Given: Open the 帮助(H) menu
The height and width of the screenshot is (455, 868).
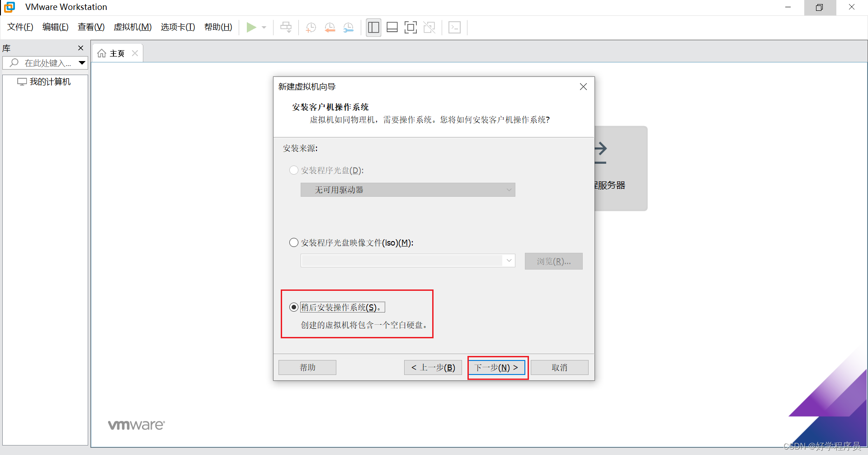Looking at the screenshot, I should (x=218, y=27).
